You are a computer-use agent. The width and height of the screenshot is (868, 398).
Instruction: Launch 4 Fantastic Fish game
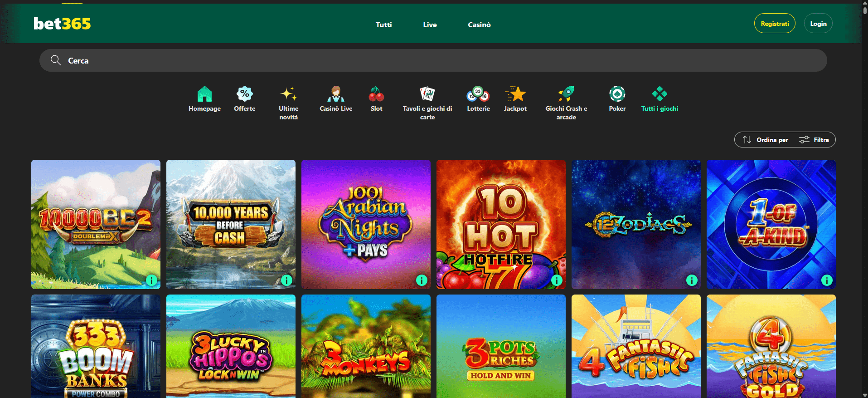[x=636, y=346]
